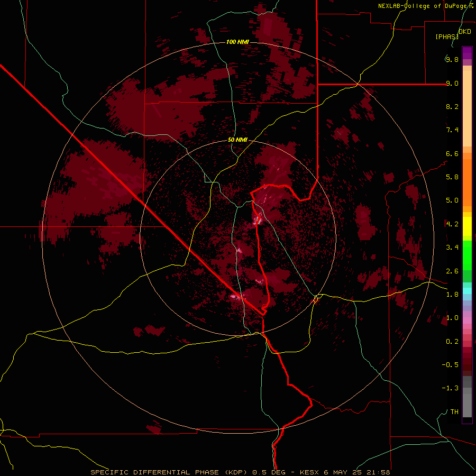Select the "0.2" scale label

click(x=452, y=342)
